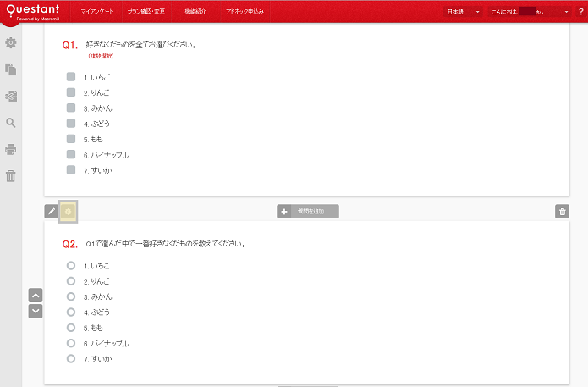Click the highlighted gear icon above Q2
Screen dimensions: 588x387
pos(69,212)
